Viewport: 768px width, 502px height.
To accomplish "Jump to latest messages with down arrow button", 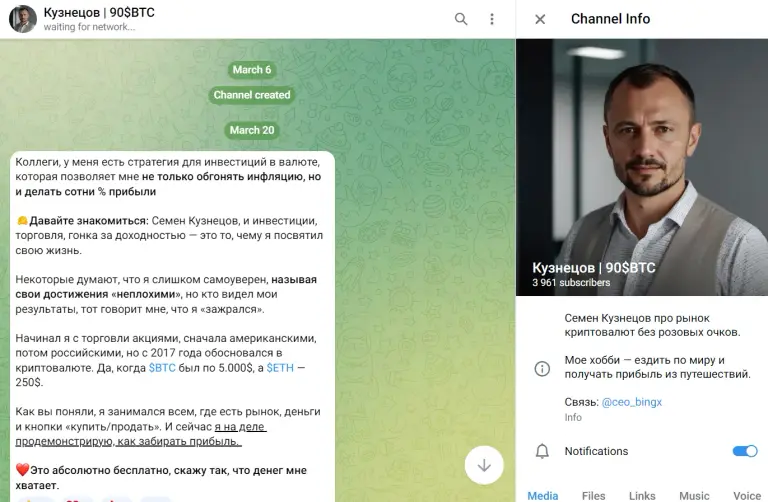I will [484, 465].
